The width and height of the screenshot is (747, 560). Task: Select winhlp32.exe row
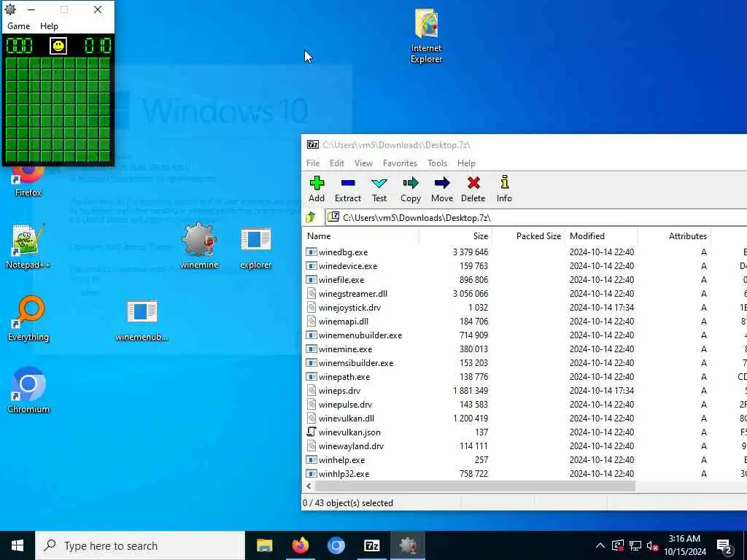[x=524, y=474]
